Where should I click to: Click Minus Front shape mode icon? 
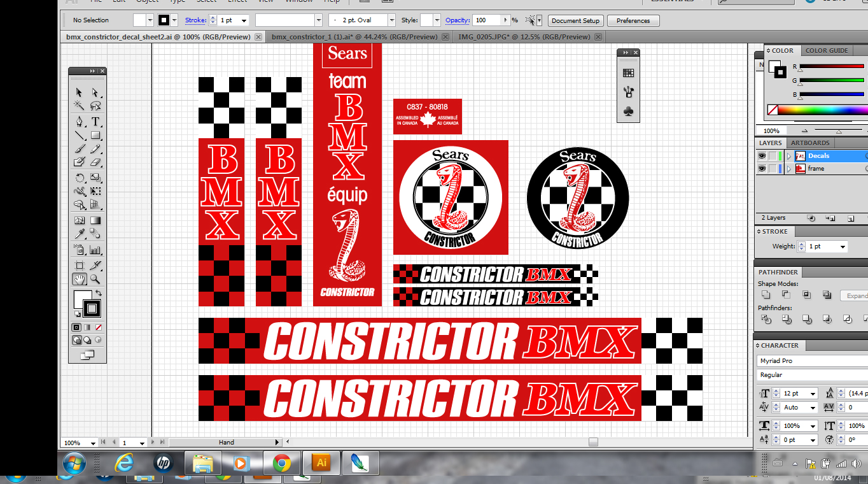787,295
